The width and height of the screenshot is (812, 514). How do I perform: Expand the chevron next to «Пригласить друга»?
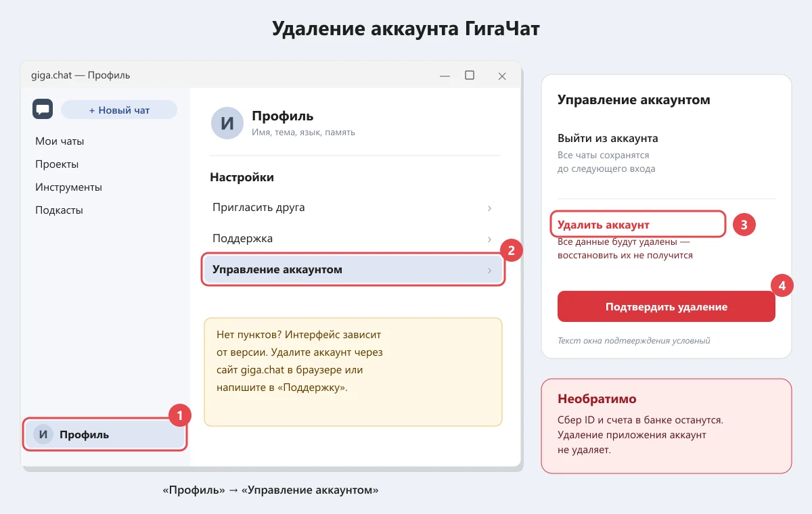[x=489, y=208]
